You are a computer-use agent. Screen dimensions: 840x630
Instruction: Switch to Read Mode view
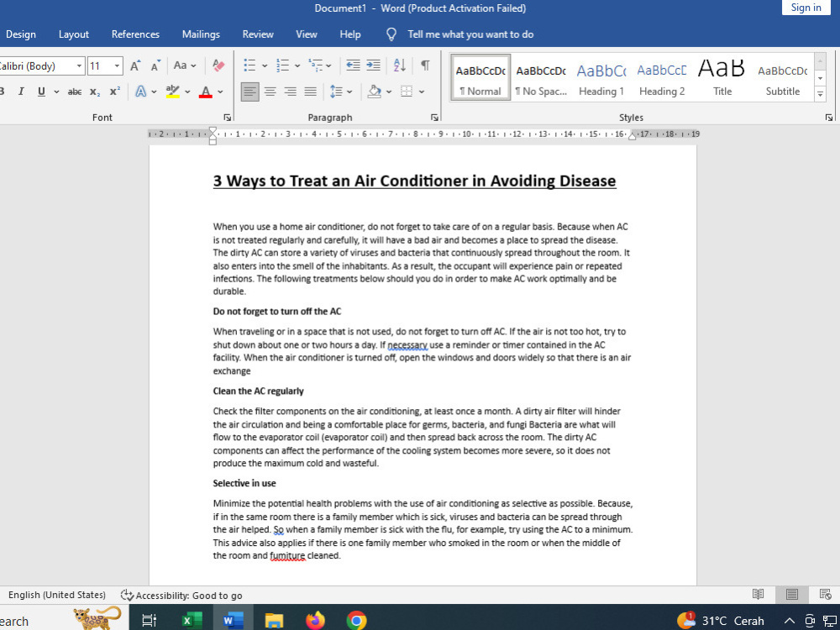point(758,594)
